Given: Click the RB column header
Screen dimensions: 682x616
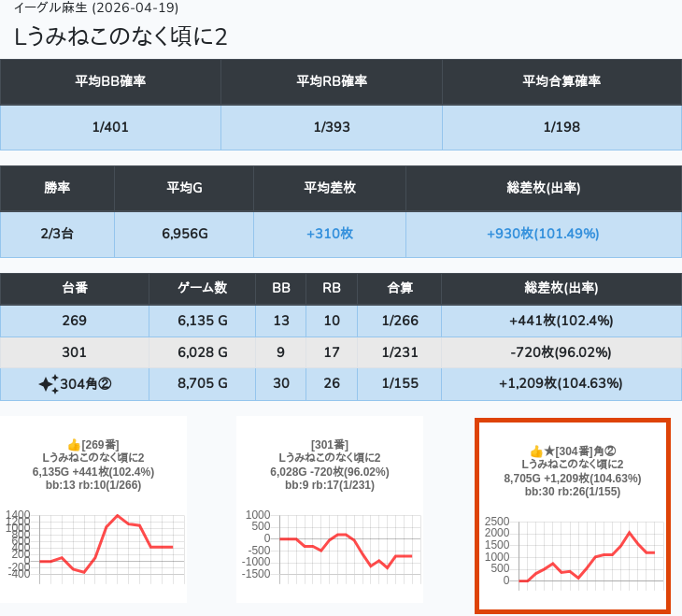Looking at the screenshot, I should [x=331, y=289].
